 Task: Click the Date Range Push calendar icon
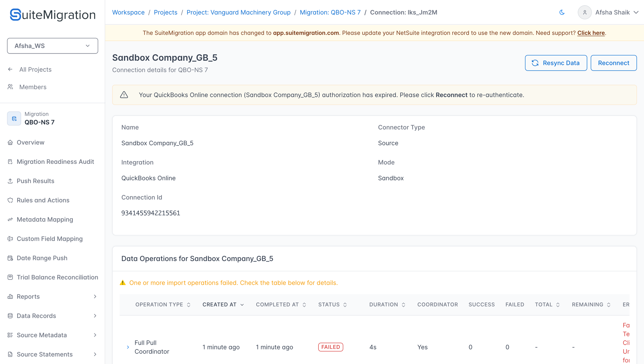(x=10, y=258)
